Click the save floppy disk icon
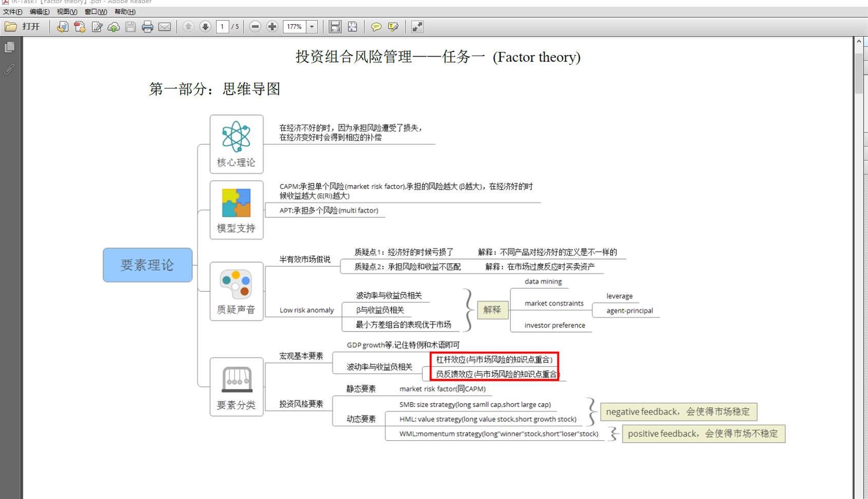Screen dimensions: 868x499 pos(131,27)
